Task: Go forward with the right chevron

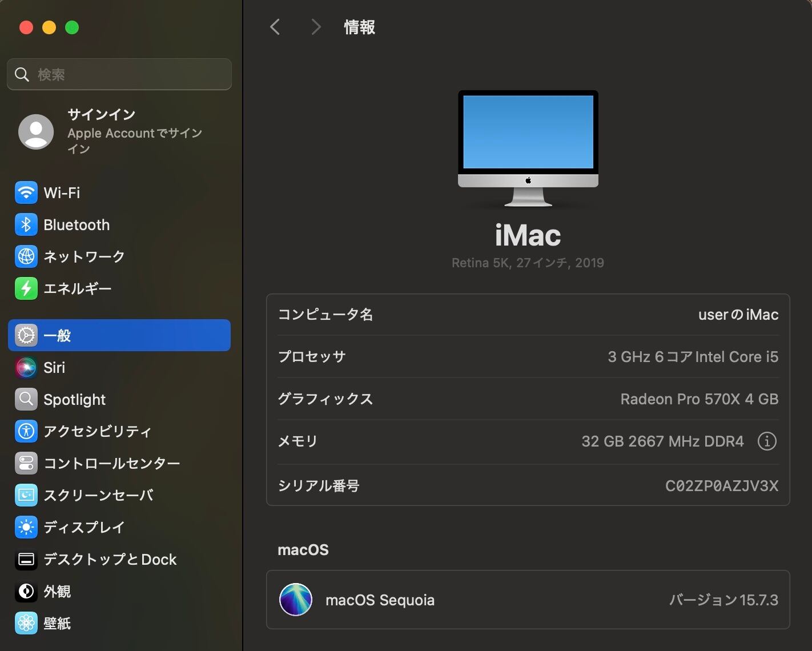Action: [316, 27]
